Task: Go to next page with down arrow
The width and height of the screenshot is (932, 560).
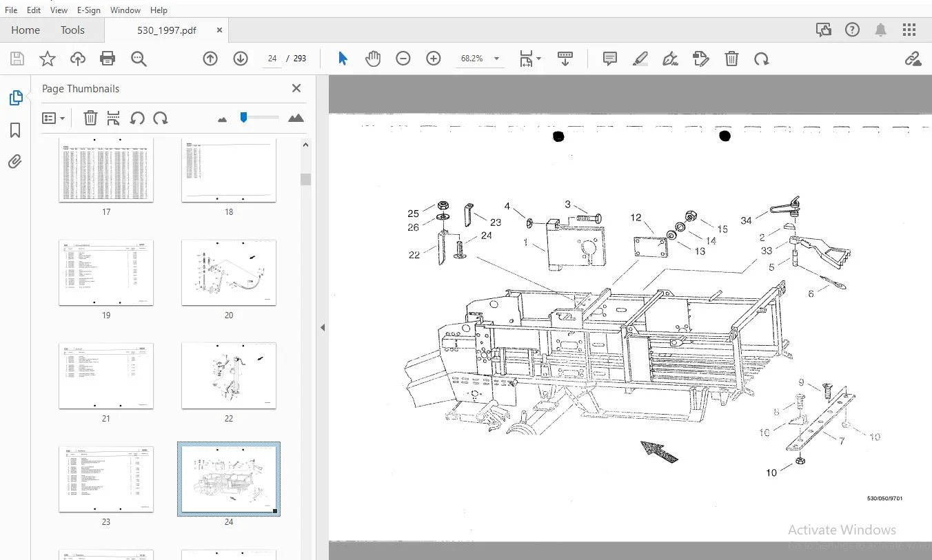Action: pos(241,59)
